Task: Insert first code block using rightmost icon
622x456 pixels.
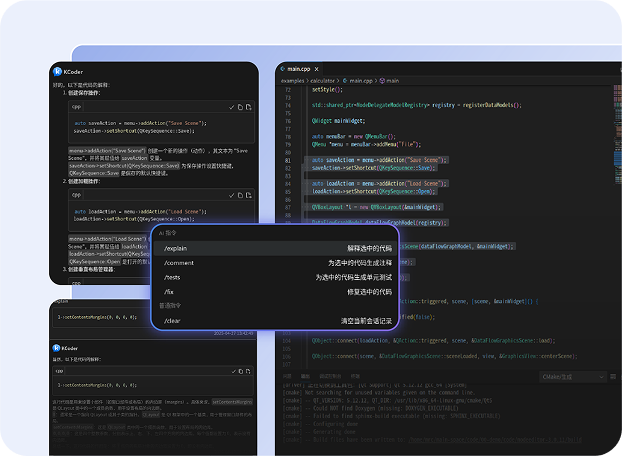Action: [249, 106]
